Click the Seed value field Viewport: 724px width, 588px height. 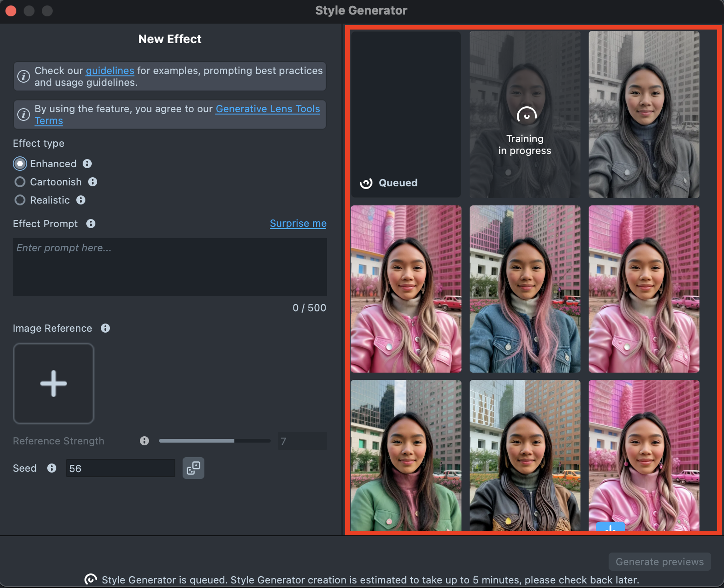120,468
